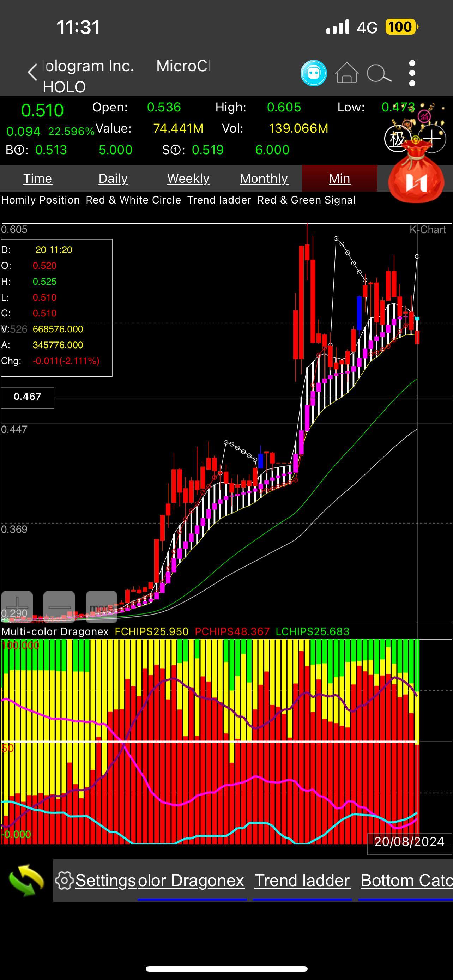The height and width of the screenshot is (980, 453).
Task: Open the Bottom Catch indicator link
Action: click(x=406, y=881)
